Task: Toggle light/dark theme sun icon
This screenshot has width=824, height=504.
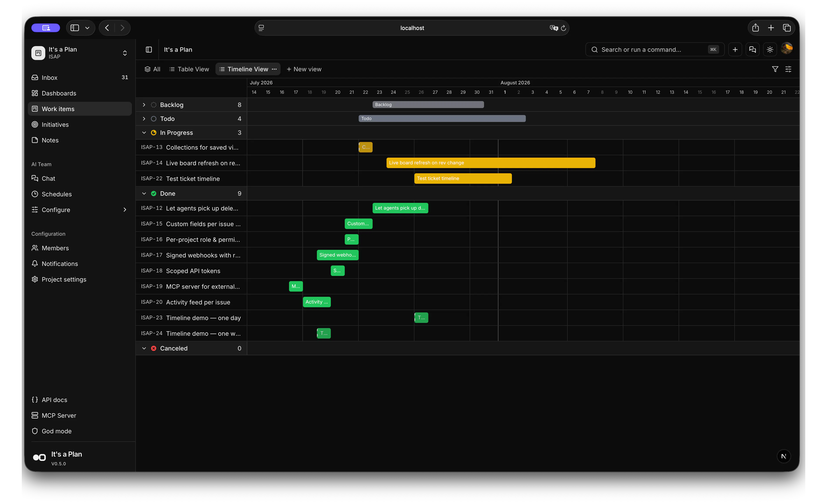Action: click(x=770, y=49)
